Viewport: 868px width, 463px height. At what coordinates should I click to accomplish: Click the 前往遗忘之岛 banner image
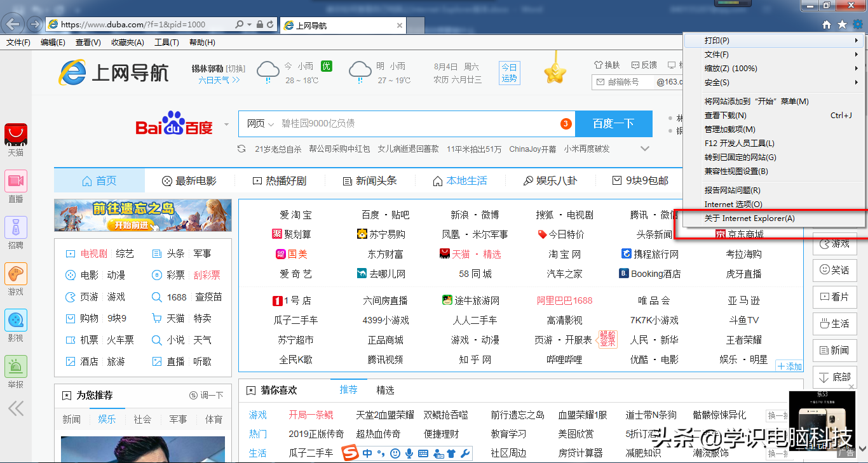point(143,215)
